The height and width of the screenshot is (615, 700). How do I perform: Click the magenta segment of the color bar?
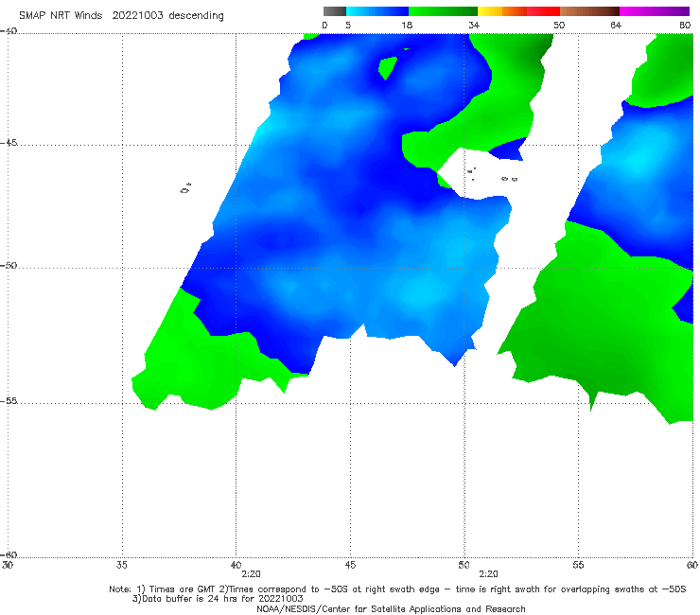(x=655, y=11)
